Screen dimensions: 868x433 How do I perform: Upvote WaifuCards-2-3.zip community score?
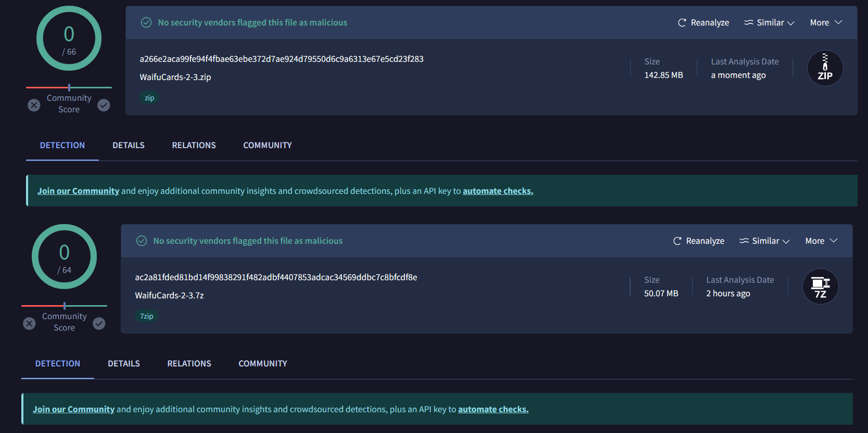pos(104,105)
